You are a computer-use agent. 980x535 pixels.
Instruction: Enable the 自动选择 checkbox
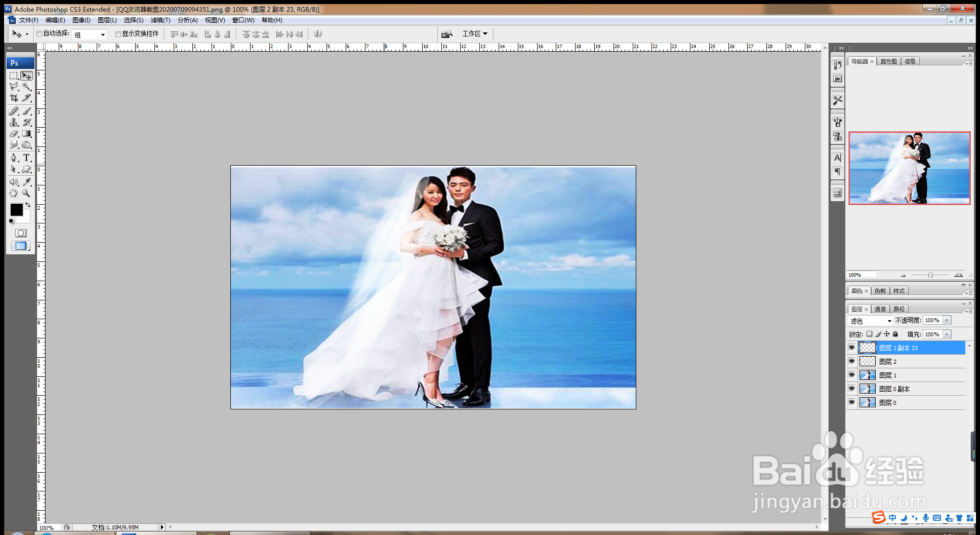pyautogui.click(x=39, y=34)
